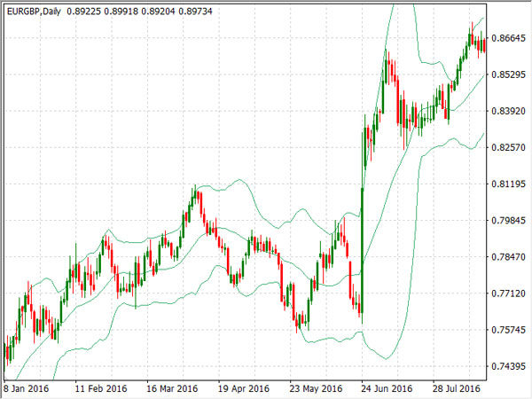Click the 16 Mar 2016 date label

pyautogui.click(x=172, y=388)
